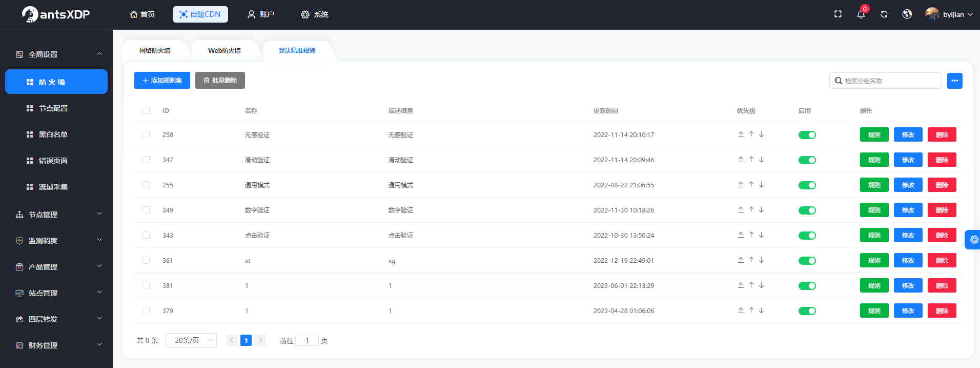This screenshot has width=980, height=368.
Task: Check the select-all checkbox in table header
Action: (146, 110)
